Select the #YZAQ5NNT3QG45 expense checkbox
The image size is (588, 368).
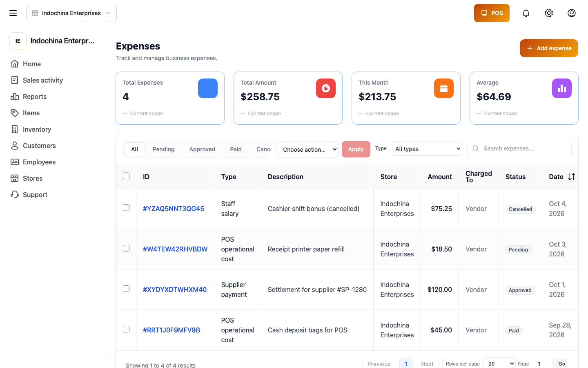click(126, 208)
